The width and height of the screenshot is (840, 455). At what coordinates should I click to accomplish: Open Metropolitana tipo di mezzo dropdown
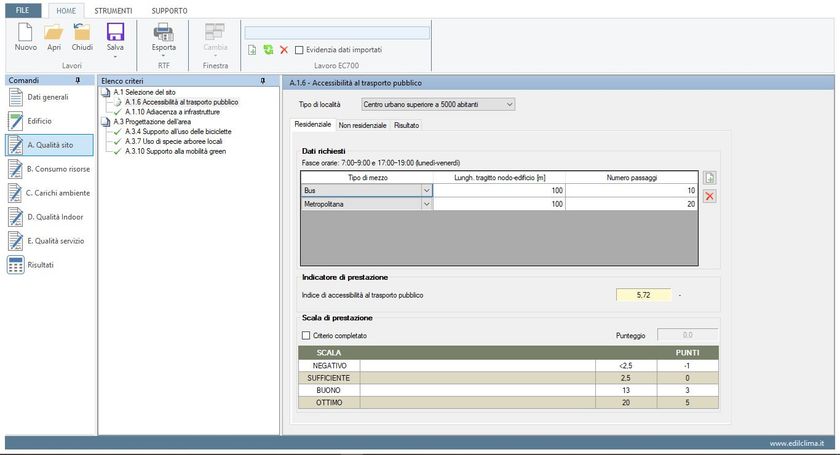426,204
